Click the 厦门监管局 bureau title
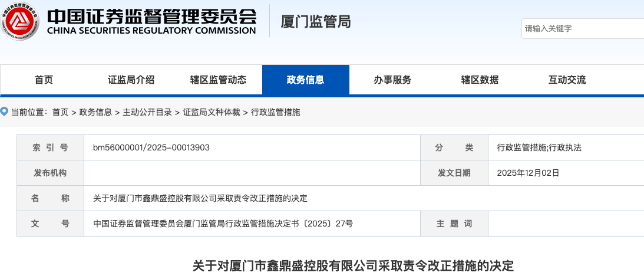This screenshot has width=644, height=279. [316, 21]
